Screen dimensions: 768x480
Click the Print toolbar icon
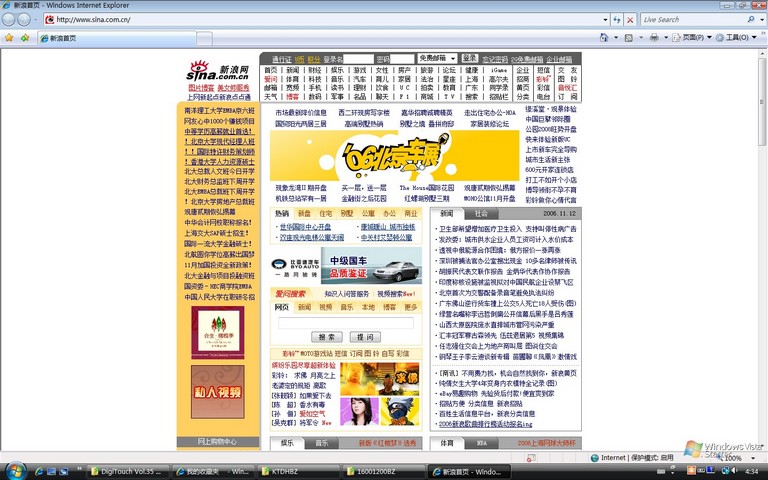pos(654,37)
